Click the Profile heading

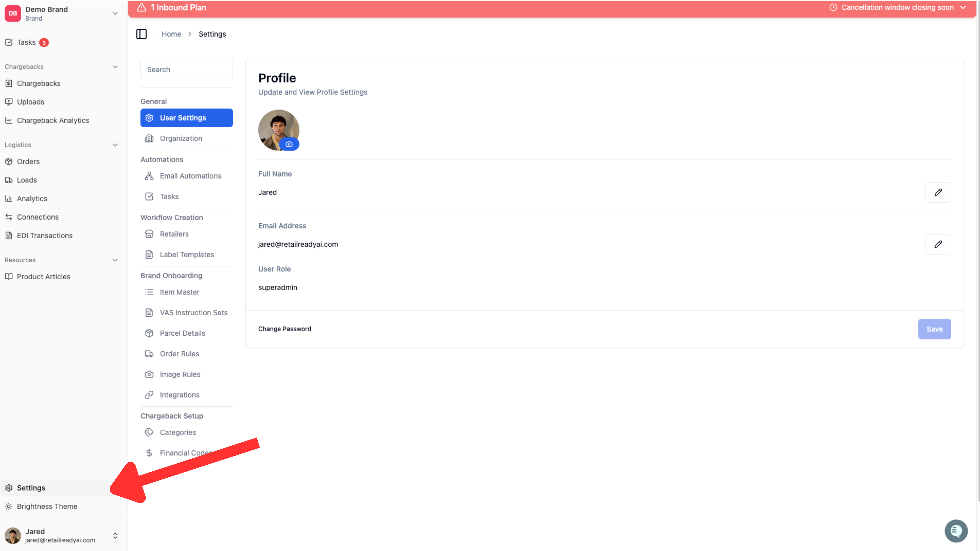277,78
